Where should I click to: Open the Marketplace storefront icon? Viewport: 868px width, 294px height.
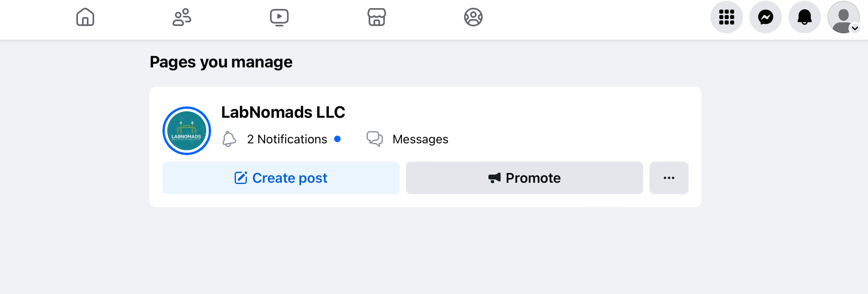[x=377, y=17]
